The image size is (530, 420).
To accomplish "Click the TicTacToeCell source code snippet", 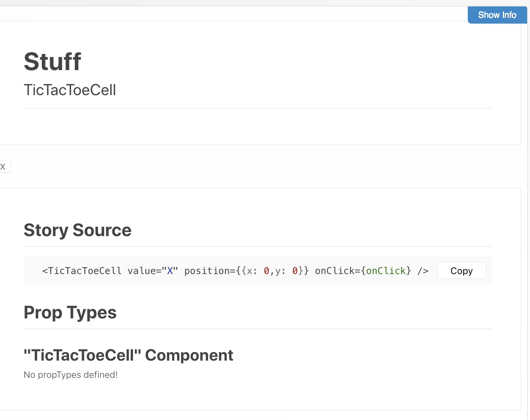I will pyautogui.click(x=235, y=271).
